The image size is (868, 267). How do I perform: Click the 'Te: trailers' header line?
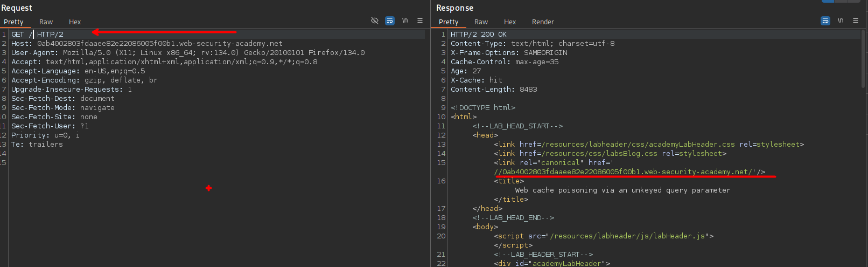(x=37, y=144)
